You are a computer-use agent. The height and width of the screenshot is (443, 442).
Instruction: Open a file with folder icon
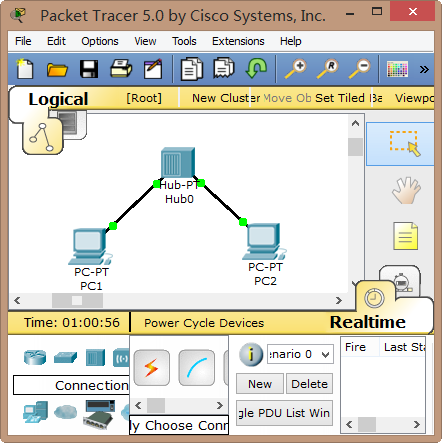pos(57,70)
